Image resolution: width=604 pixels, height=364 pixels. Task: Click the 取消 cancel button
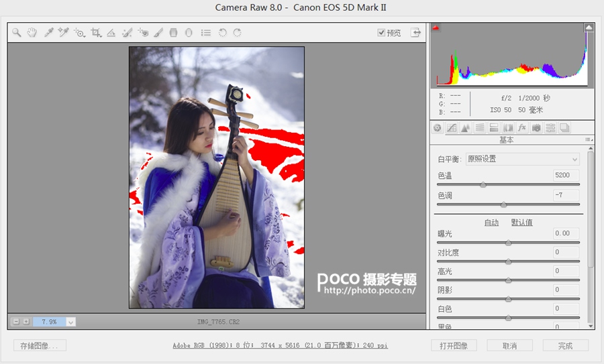pos(509,345)
